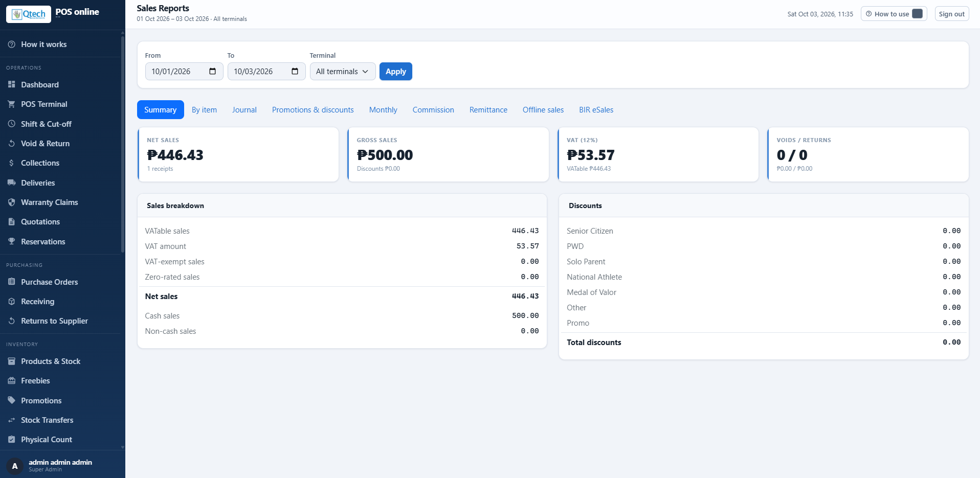Click the Net Sales summary card

[x=238, y=154]
